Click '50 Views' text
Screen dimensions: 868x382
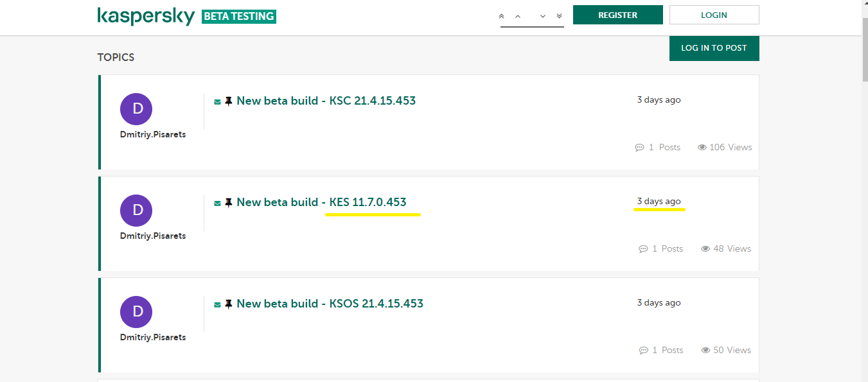point(732,350)
